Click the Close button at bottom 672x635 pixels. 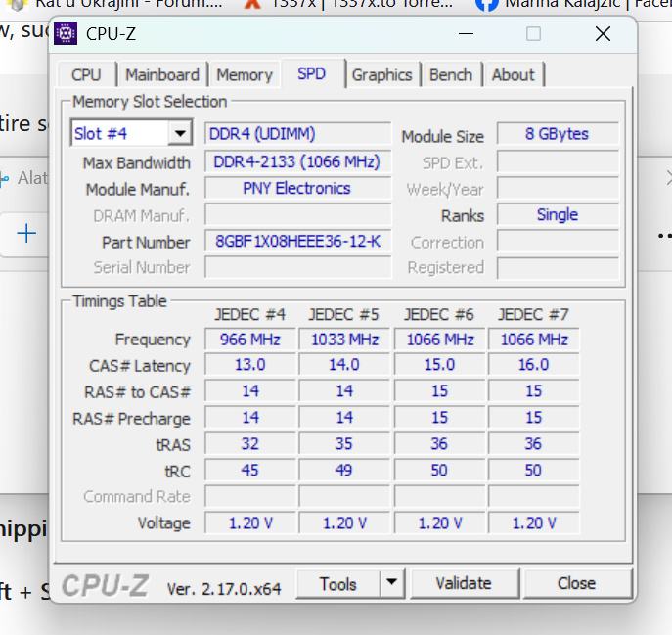[x=577, y=583]
